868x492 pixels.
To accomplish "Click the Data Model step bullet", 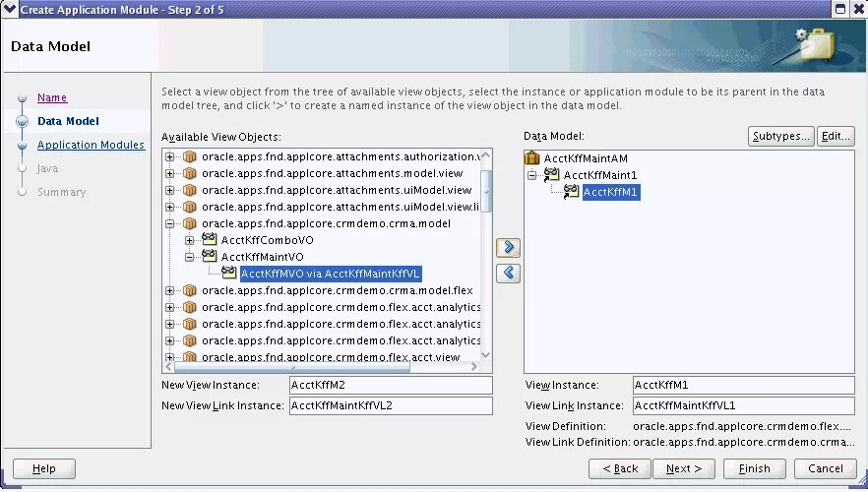I will click(x=22, y=121).
